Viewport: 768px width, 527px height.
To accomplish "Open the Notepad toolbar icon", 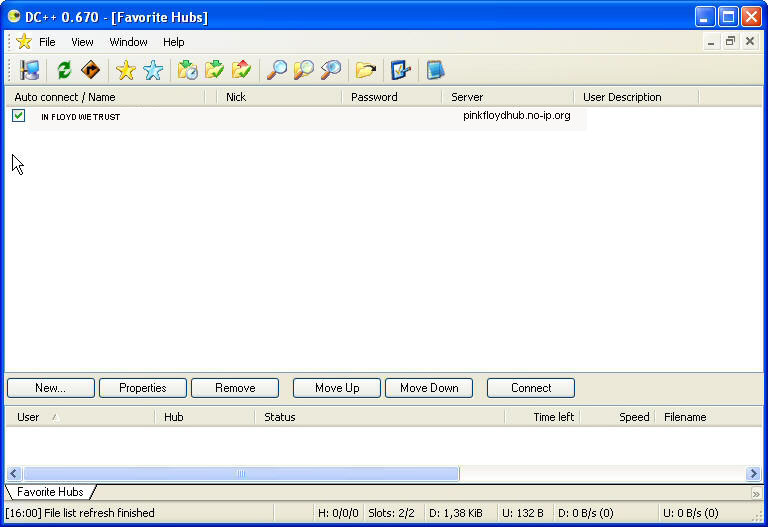I will coord(435,70).
